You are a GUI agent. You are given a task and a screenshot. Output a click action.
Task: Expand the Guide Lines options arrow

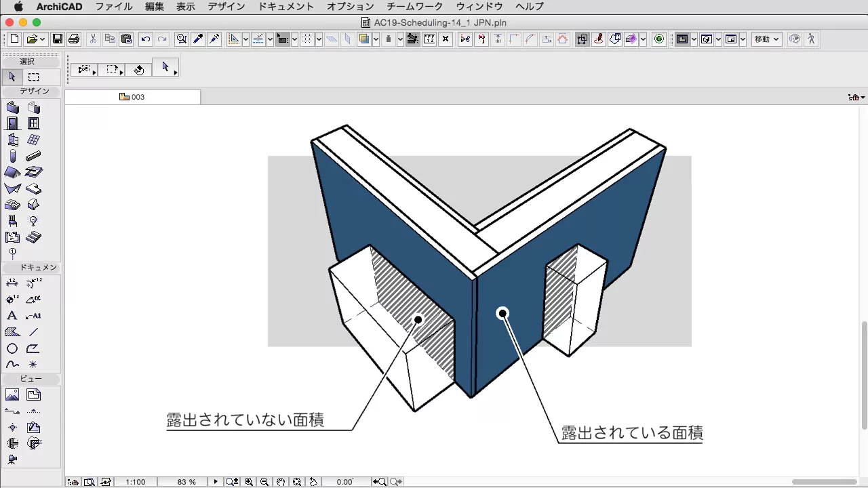[245, 39]
